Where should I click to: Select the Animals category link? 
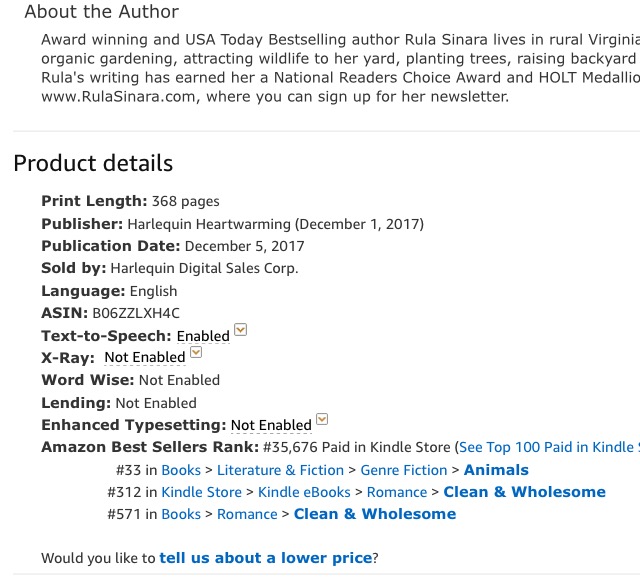click(x=496, y=470)
